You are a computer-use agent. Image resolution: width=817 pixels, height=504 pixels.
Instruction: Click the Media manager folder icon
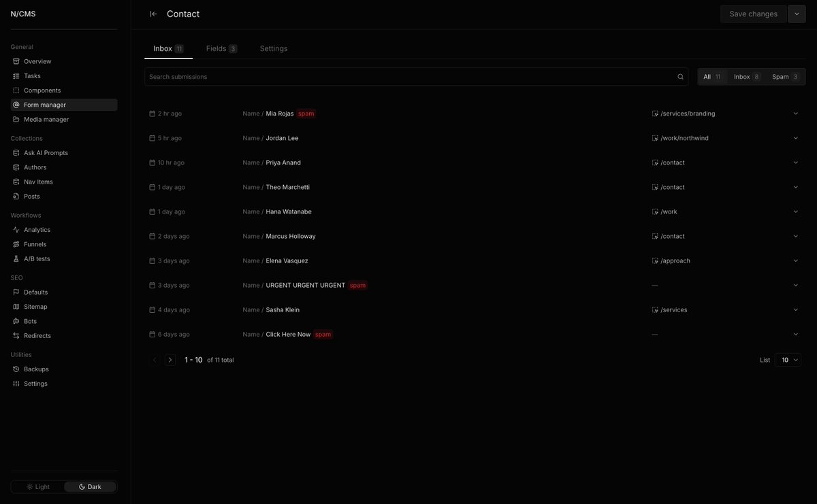pyautogui.click(x=16, y=119)
